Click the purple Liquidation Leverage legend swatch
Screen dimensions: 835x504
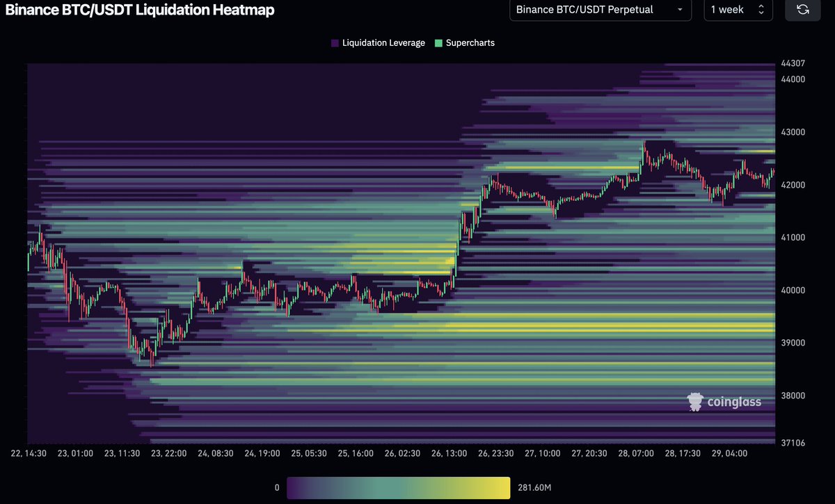point(335,43)
